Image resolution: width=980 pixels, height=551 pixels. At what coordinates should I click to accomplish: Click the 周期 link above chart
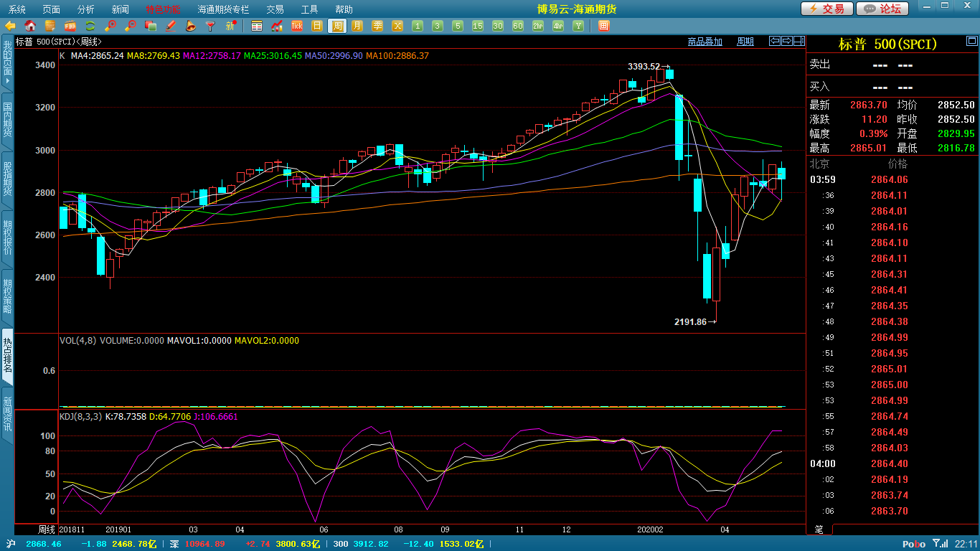[x=745, y=42]
